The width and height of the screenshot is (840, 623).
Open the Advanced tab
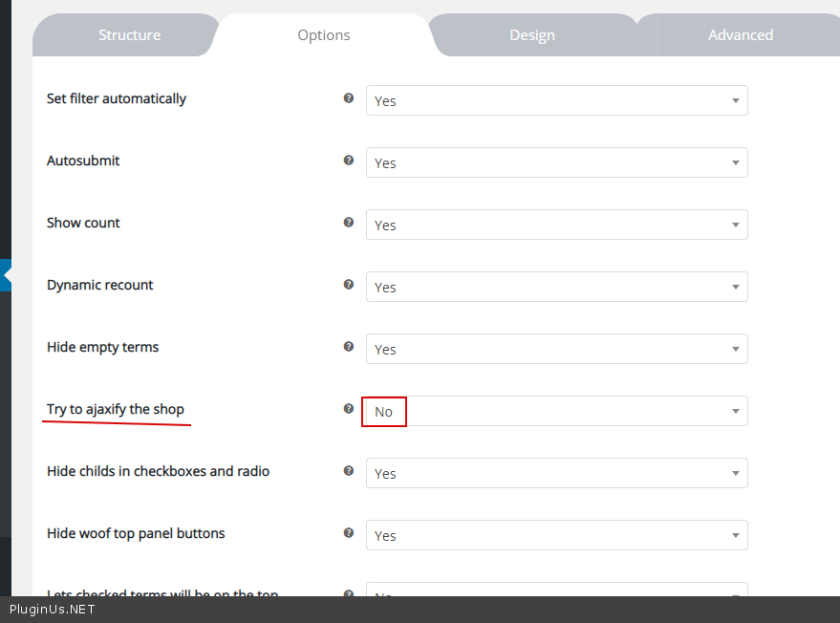(740, 35)
